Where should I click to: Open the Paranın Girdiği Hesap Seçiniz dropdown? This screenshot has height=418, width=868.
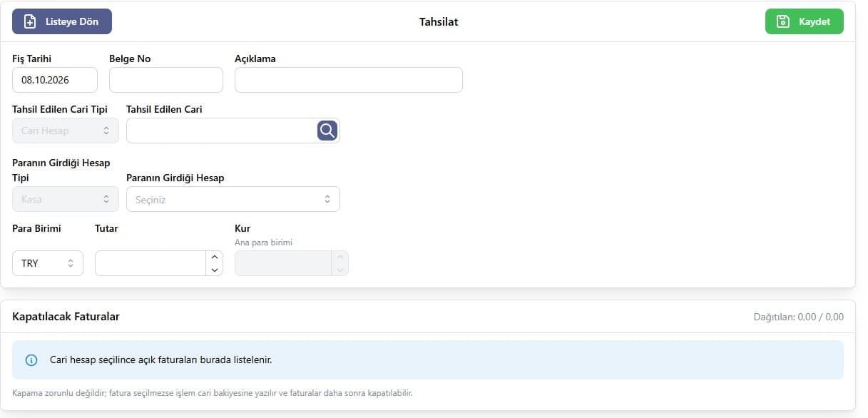click(233, 199)
